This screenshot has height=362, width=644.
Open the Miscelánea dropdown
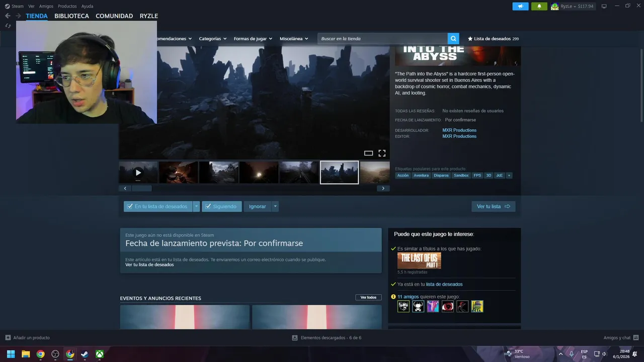coord(294,39)
